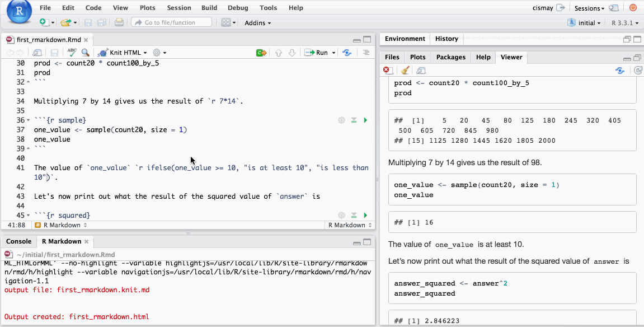Click the print icon in main toolbar
The width and height of the screenshot is (644, 327).
pos(119,22)
